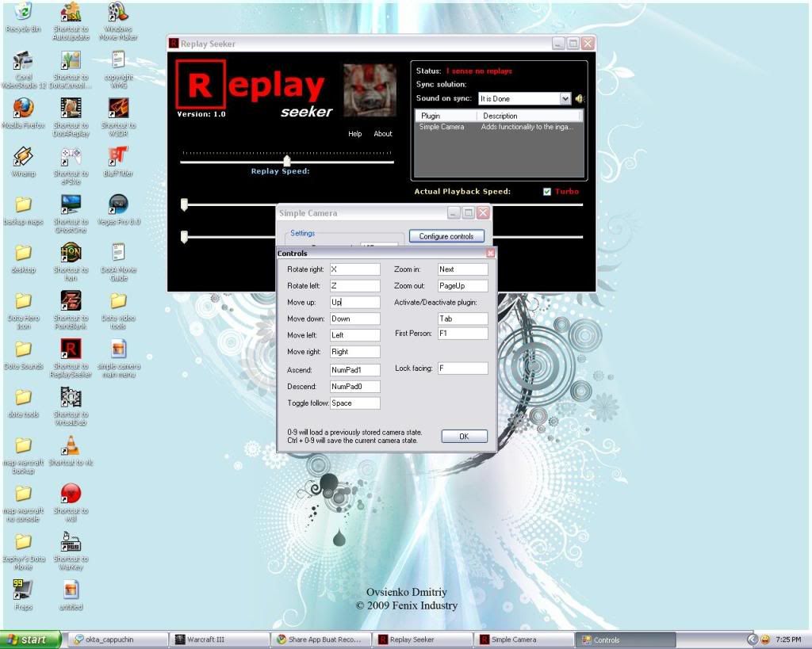The height and width of the screenshot is (649, 812).
Task: Click the red R Replay logo box
Action: coord(201,84)
